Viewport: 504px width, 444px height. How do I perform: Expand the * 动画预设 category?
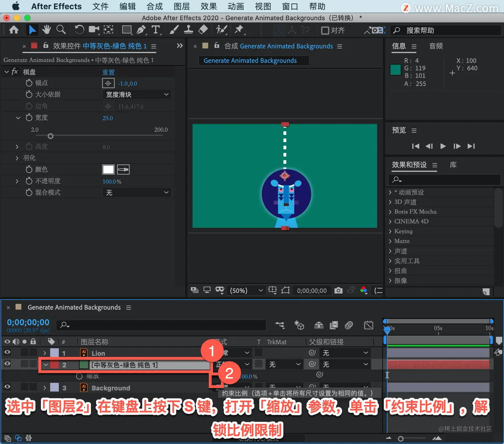pos(390,192)
